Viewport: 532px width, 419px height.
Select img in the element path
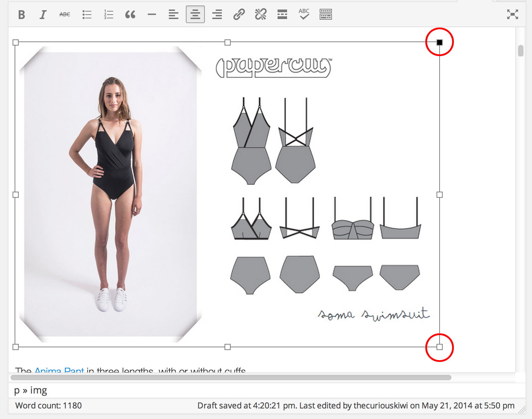(39, 390)
